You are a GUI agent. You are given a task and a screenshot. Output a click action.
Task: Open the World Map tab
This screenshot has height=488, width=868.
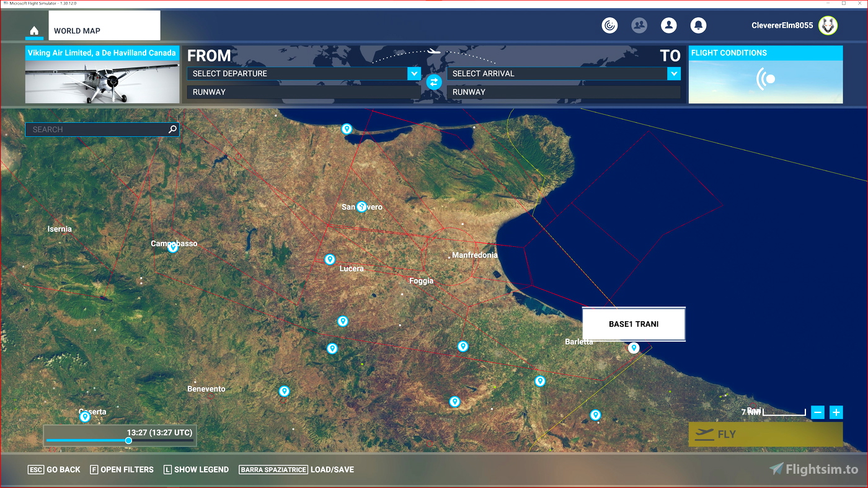click(104, 25)
